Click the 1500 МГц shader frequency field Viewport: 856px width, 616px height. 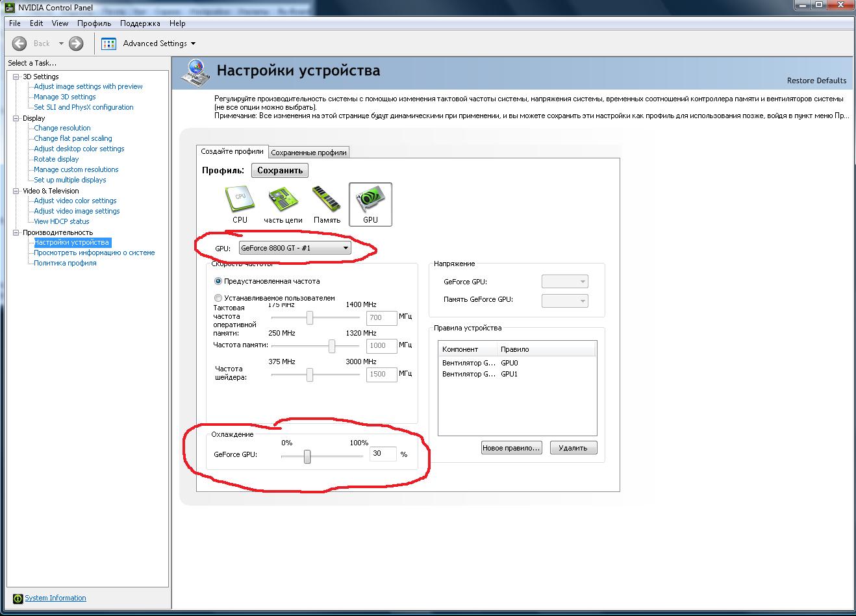pos(382,375)
